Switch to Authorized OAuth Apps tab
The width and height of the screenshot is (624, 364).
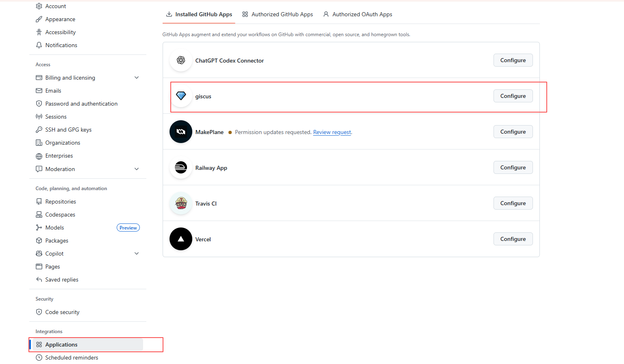click(x=358, y=14)
